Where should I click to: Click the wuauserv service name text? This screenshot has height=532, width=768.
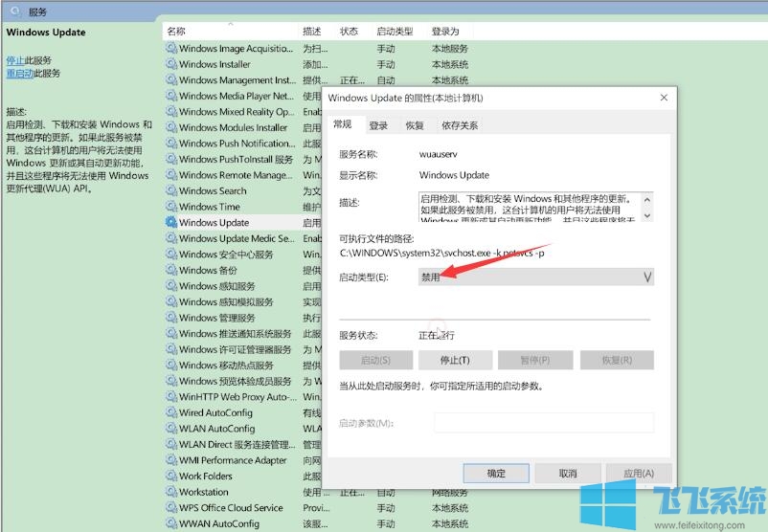pyautogui.click(x=438, y=154)
